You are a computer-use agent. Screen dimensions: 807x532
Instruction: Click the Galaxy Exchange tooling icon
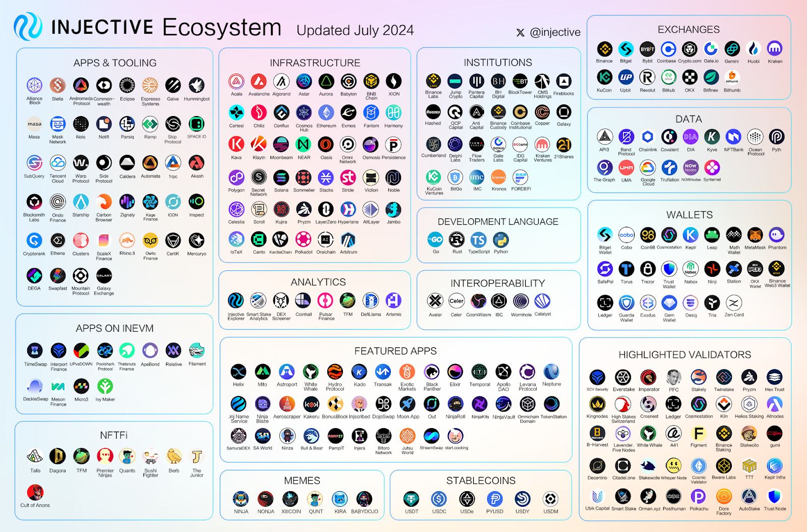[x=104, y=276]
